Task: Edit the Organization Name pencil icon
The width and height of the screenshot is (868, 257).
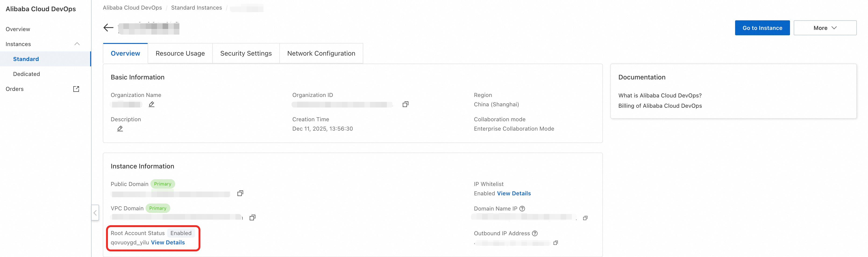Action: (152, 104)
